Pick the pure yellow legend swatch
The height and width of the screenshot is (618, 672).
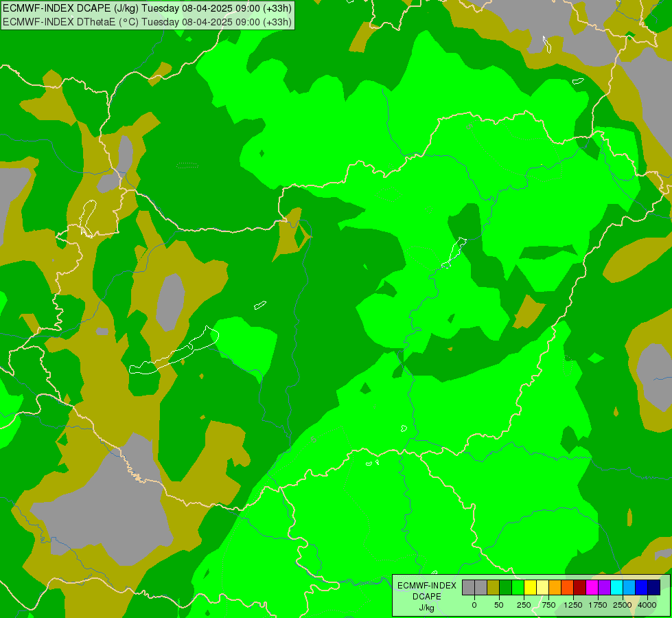click(530, 588)
